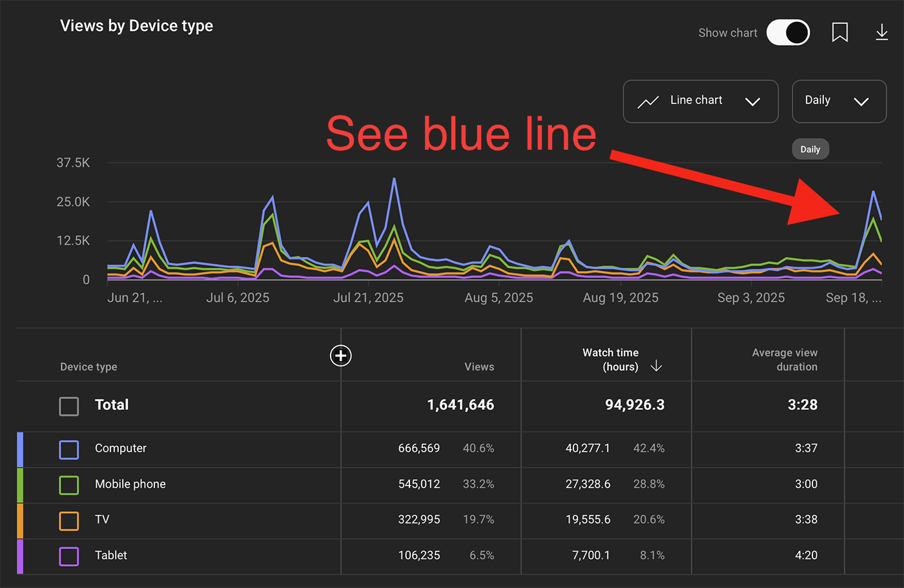This screenshot has width=904, height=588.
Task: Click the line chart icon in chart-type selector
Action: [648, 101]
